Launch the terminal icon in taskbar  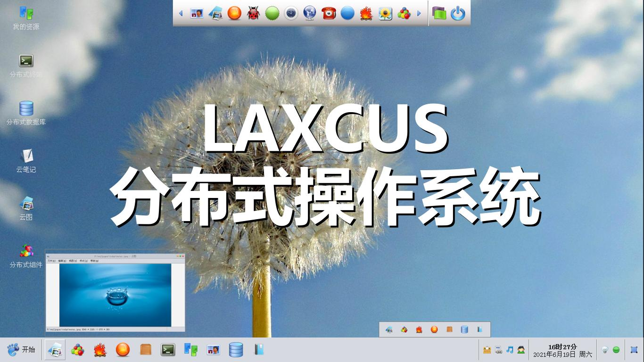168,350
